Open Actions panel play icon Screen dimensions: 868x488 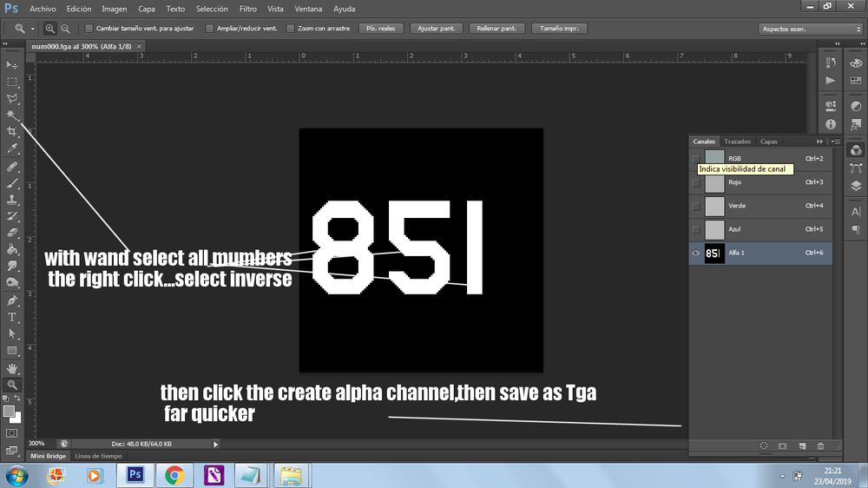831,80
